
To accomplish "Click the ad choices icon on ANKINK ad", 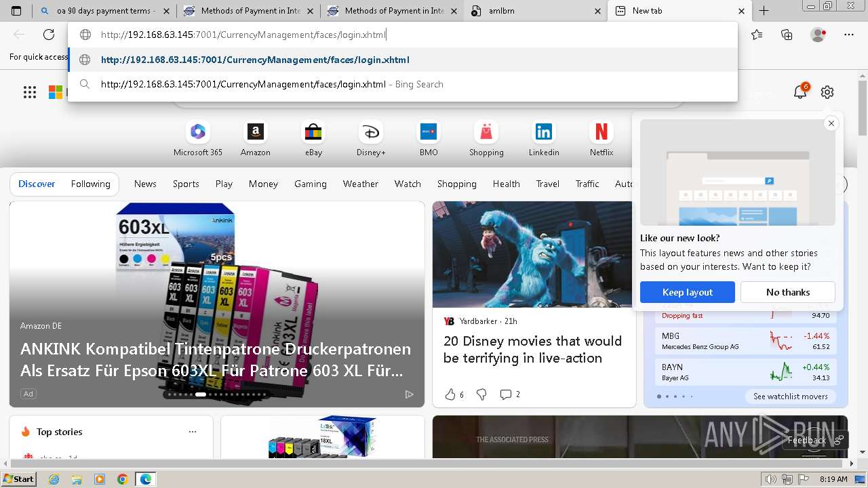I will [x=409, y=394].
